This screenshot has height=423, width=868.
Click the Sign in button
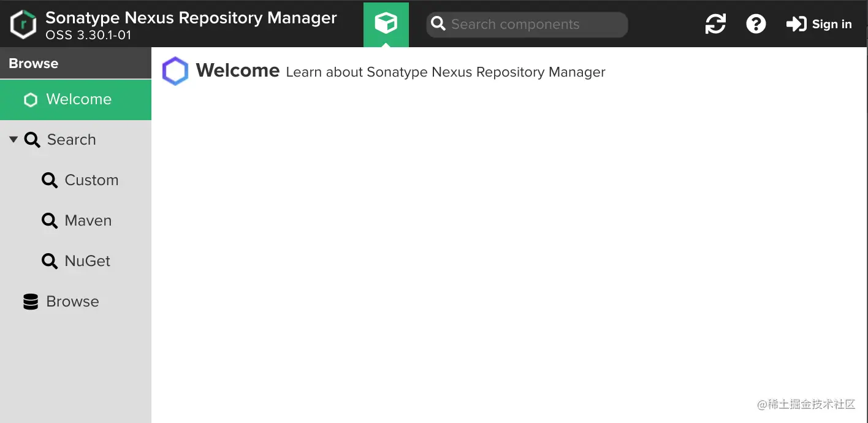point(819,24)
